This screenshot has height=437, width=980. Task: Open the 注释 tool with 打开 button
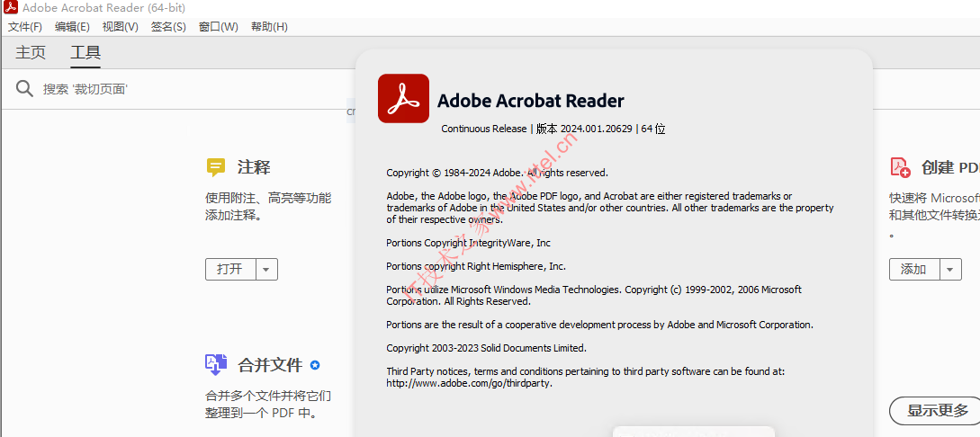230,269
